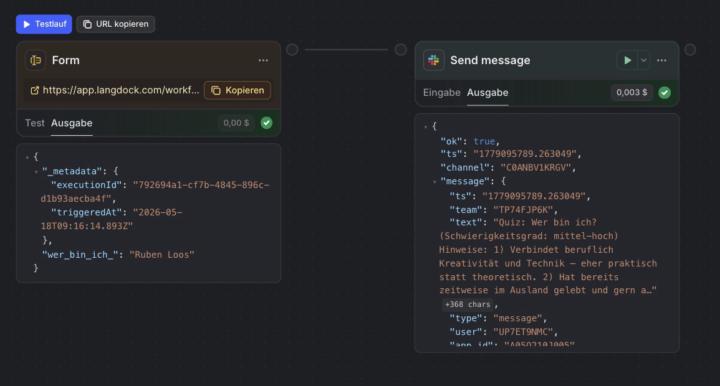The height and width of the screenshot is (386, 720).
Task: Open the run options dropdown chevron
Action: click(x=644, y=60)
